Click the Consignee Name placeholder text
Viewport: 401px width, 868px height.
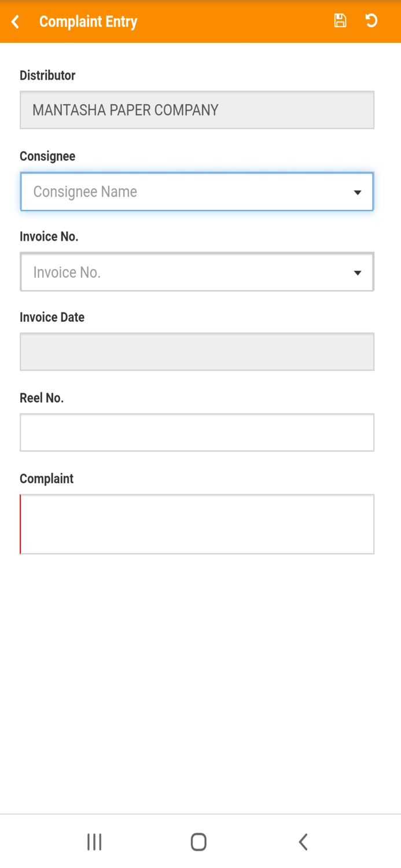pyautogui.click(x=85, y=192)
